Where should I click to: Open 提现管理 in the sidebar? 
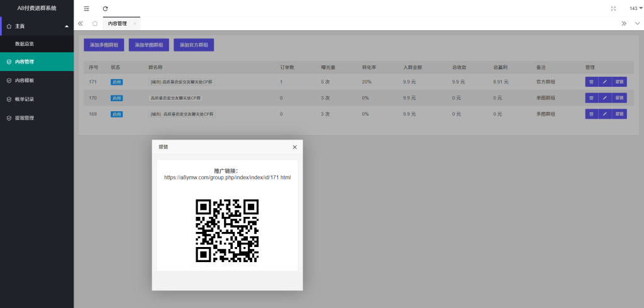37,118
